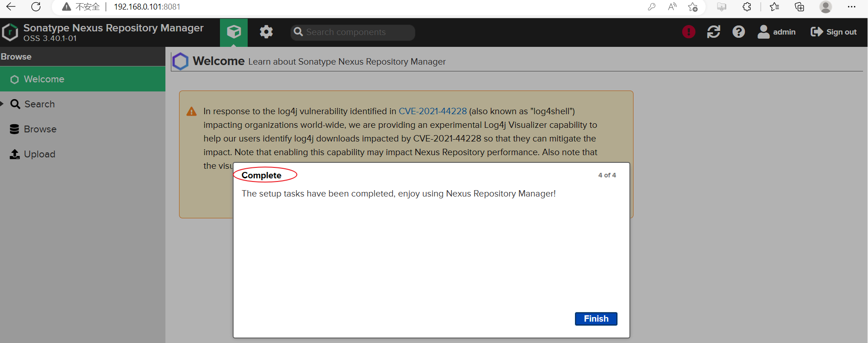Expand the Search sidebar tree arrow
The width and height of the screenshot is (868, 343).
pyautogui.click(x=2, y=104)
